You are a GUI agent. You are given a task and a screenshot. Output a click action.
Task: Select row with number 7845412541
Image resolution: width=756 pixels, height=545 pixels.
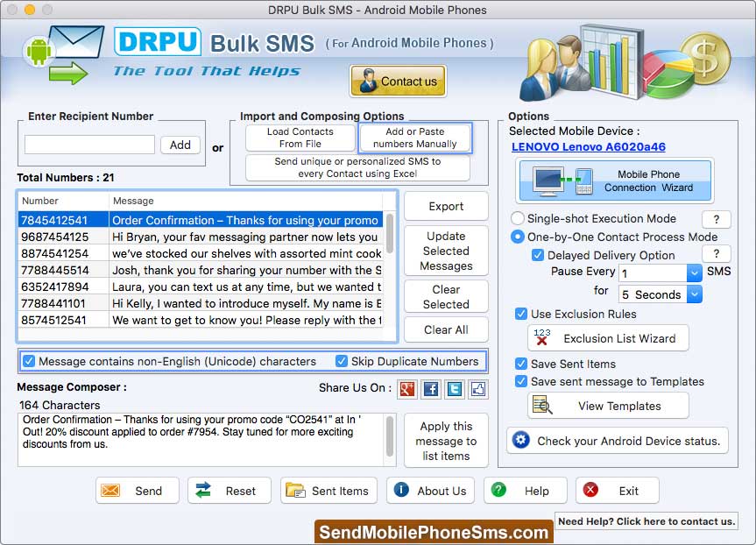point(201,220)
